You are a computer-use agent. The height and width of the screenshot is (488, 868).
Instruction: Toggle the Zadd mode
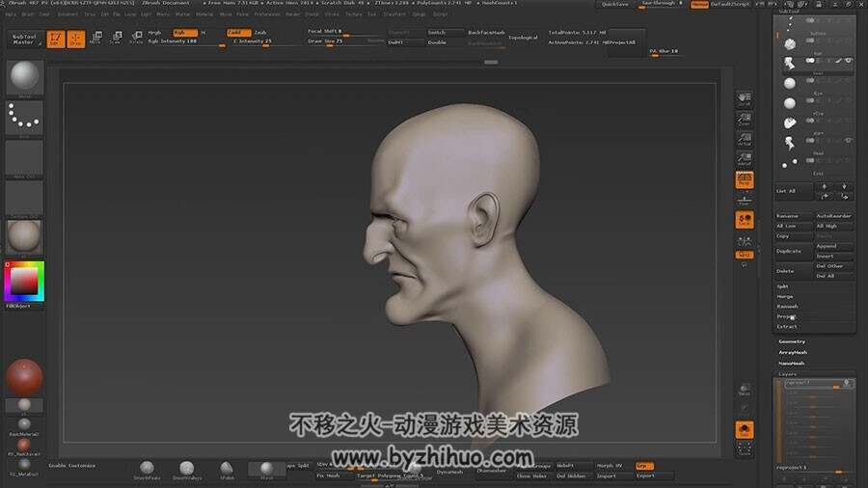(238, 33)
